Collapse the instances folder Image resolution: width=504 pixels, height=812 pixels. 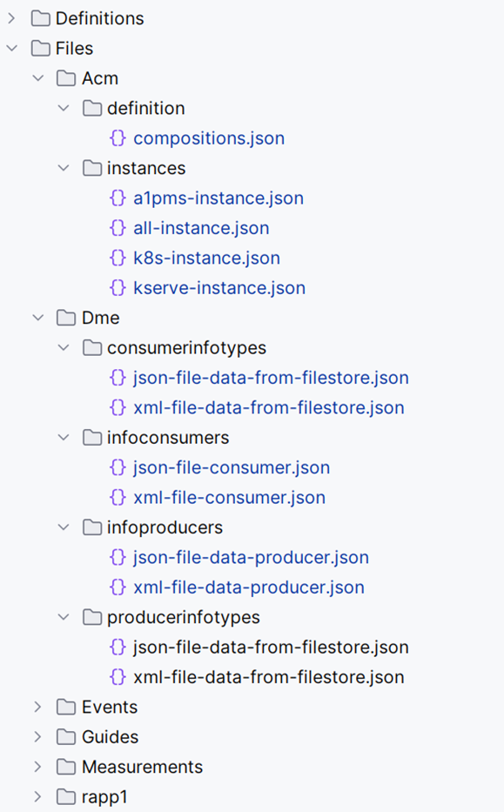pos(63,167)
